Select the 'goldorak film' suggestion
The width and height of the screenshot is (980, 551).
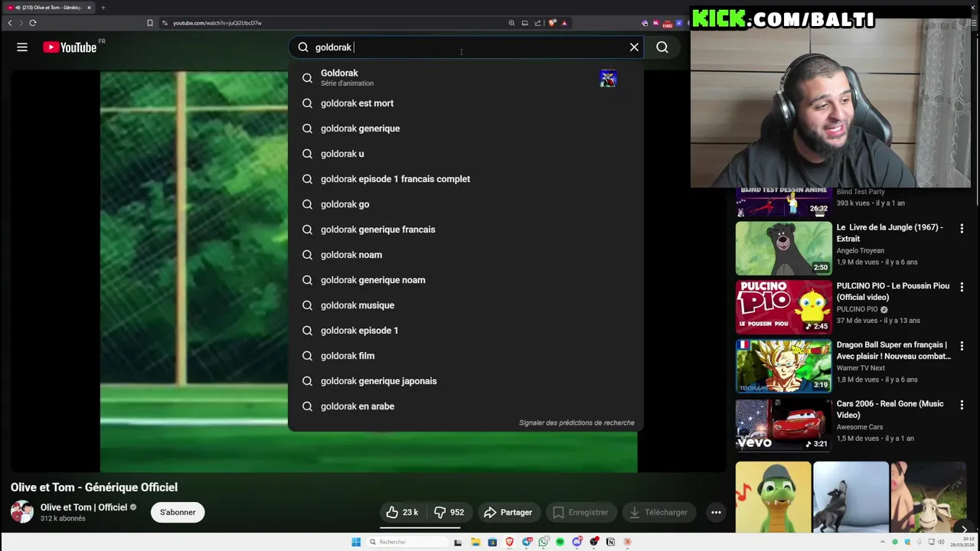465,356
